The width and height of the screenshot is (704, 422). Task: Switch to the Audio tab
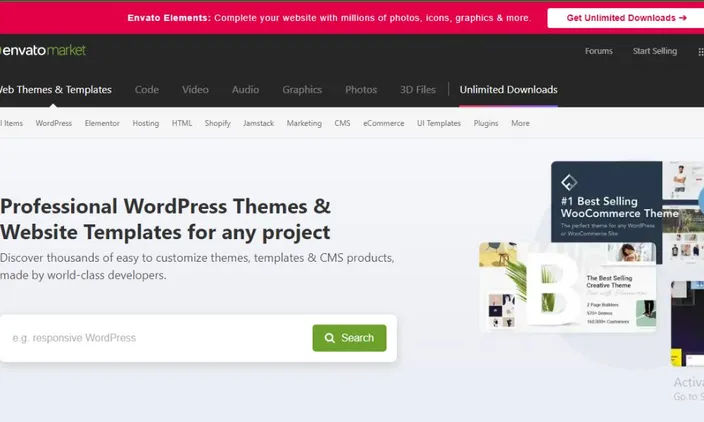click(245, 90)
